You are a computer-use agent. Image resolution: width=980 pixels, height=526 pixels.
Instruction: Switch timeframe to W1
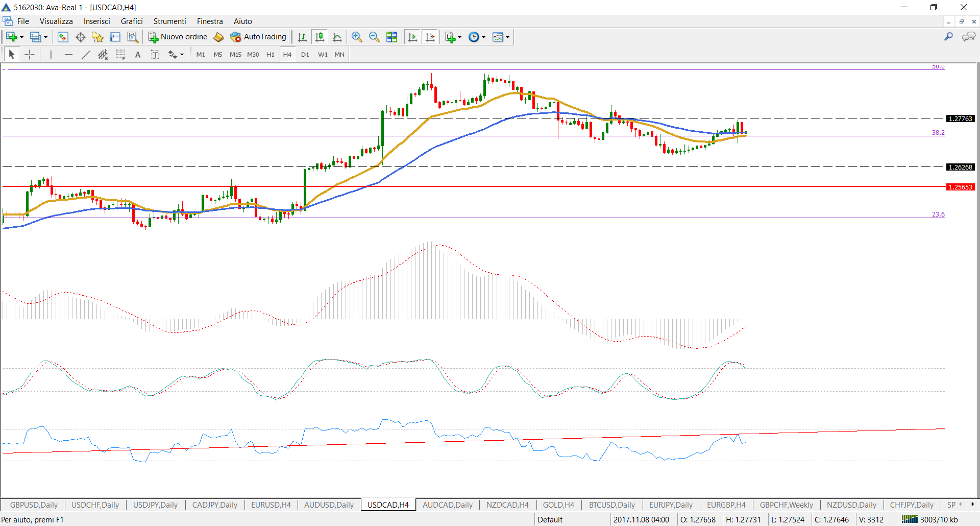[x=323, y=54]
